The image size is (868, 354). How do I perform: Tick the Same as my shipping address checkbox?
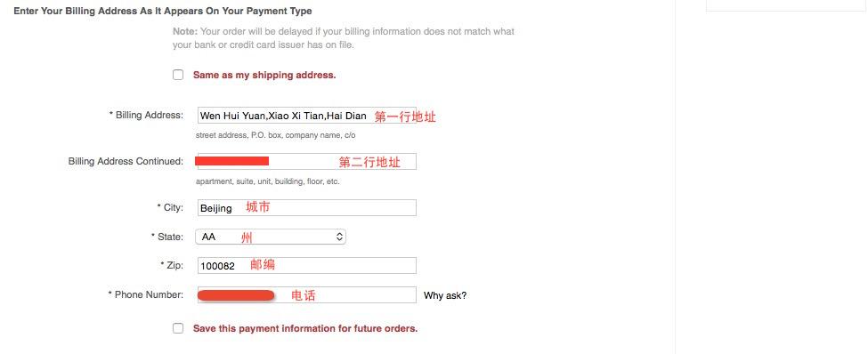[178, 75]
